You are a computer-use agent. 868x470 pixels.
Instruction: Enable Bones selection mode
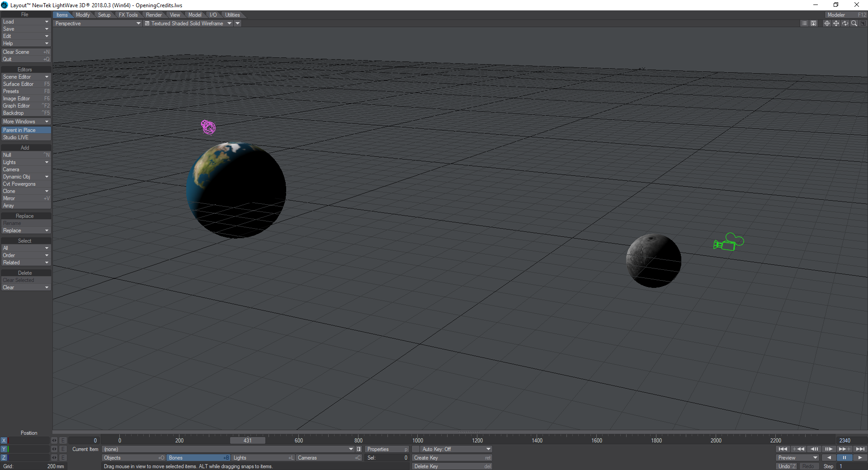[198, 458]
